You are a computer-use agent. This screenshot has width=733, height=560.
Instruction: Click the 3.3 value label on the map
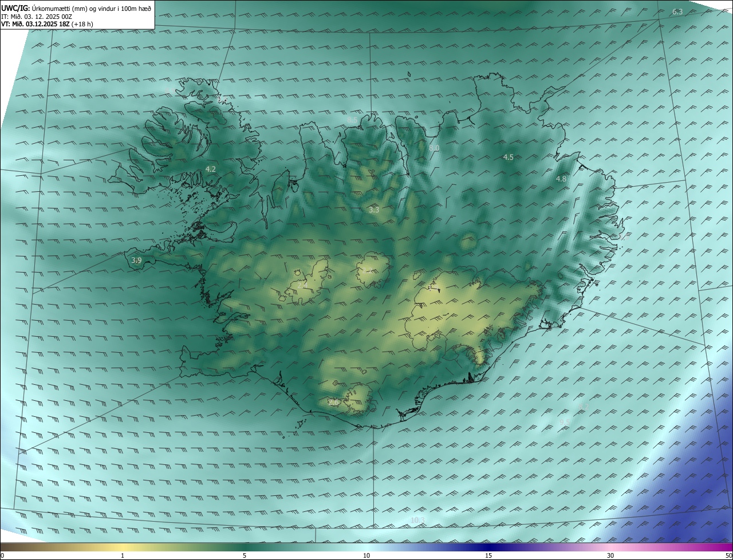click(x=373, y=210)
